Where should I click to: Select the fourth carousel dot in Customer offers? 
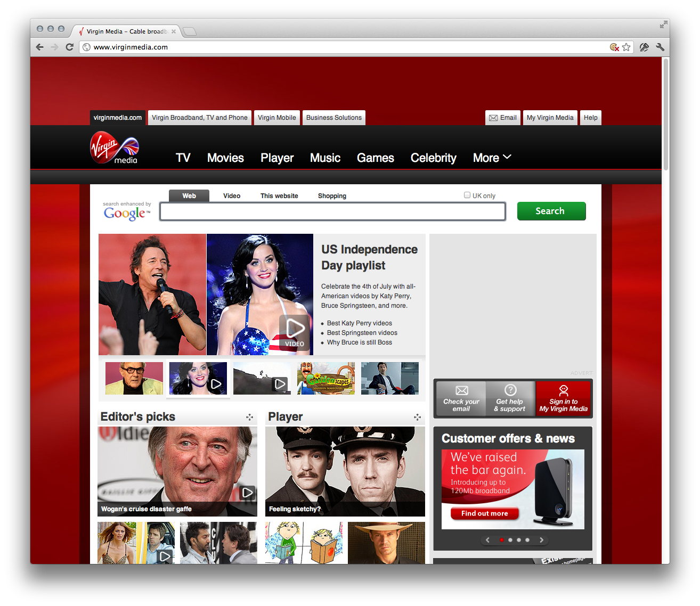click(527, 540)
